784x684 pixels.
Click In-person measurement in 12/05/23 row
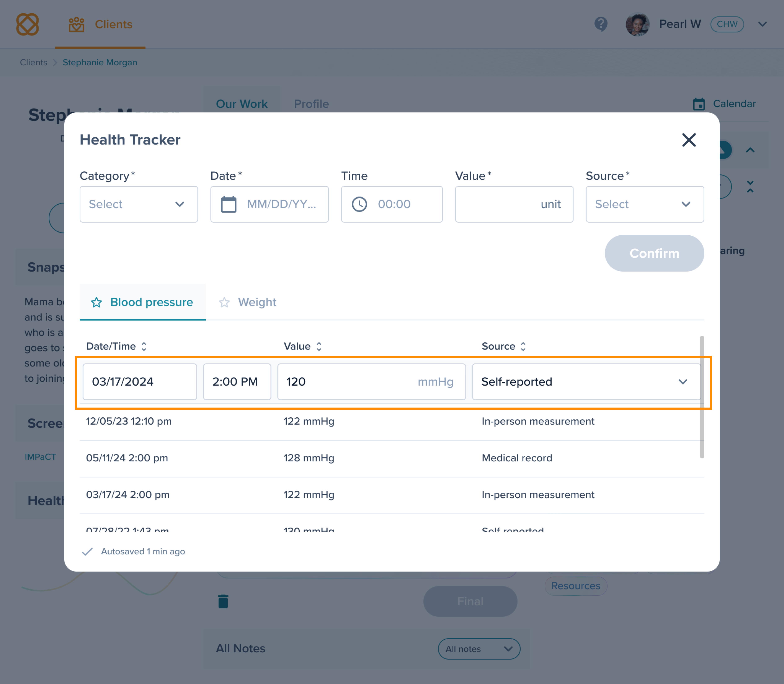click(x=538, y=421)
